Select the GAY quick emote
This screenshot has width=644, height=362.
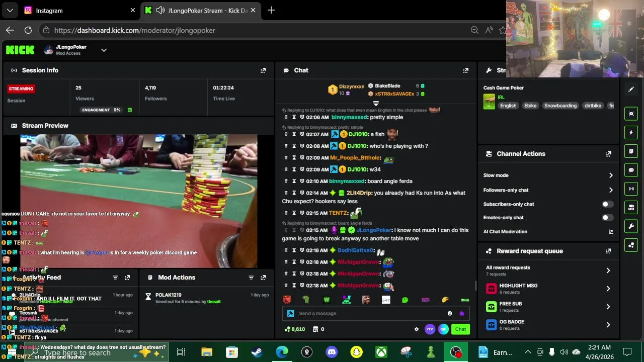(x=386, y=300)
